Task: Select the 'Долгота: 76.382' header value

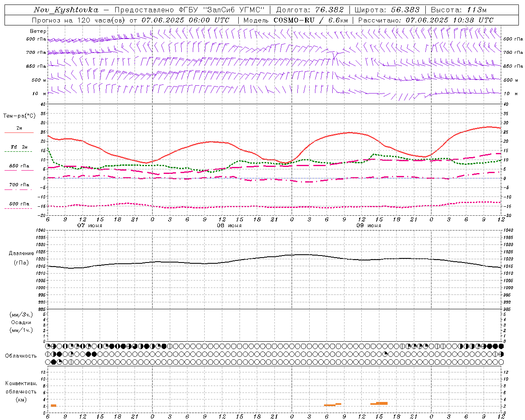Action: (310, 10)
